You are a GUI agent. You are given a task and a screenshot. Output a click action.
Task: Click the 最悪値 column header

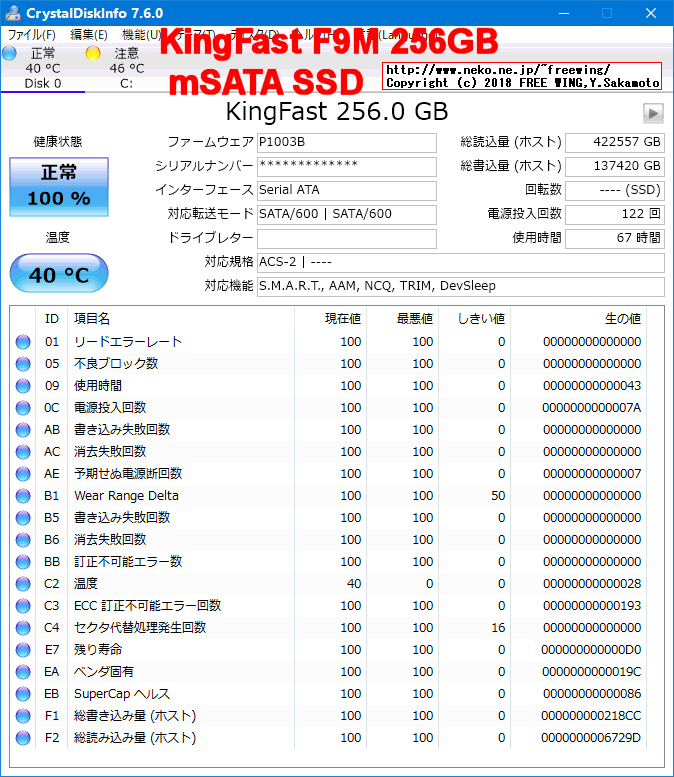click(402, 319)
